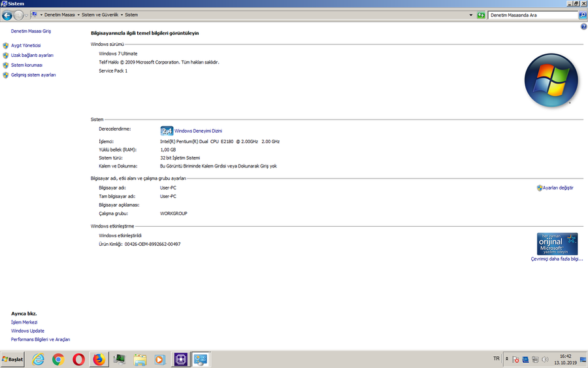Launch Windows Media Player from taskbar
Screen dimensions: 588x368
coord(160,360)
